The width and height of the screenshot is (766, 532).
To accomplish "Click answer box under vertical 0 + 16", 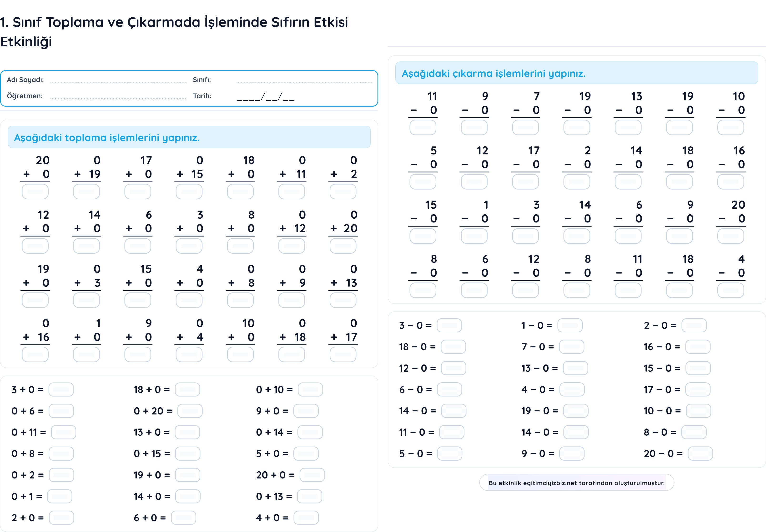I will [35, 354].
